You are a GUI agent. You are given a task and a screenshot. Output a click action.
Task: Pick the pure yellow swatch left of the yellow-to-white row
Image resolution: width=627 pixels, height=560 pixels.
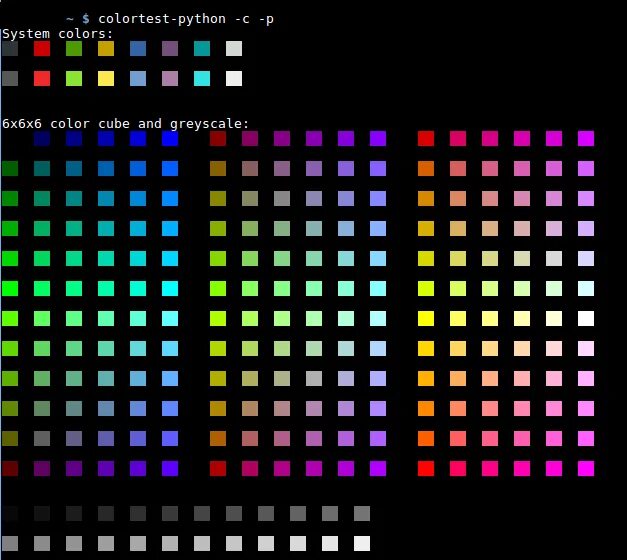pos(426,319)
